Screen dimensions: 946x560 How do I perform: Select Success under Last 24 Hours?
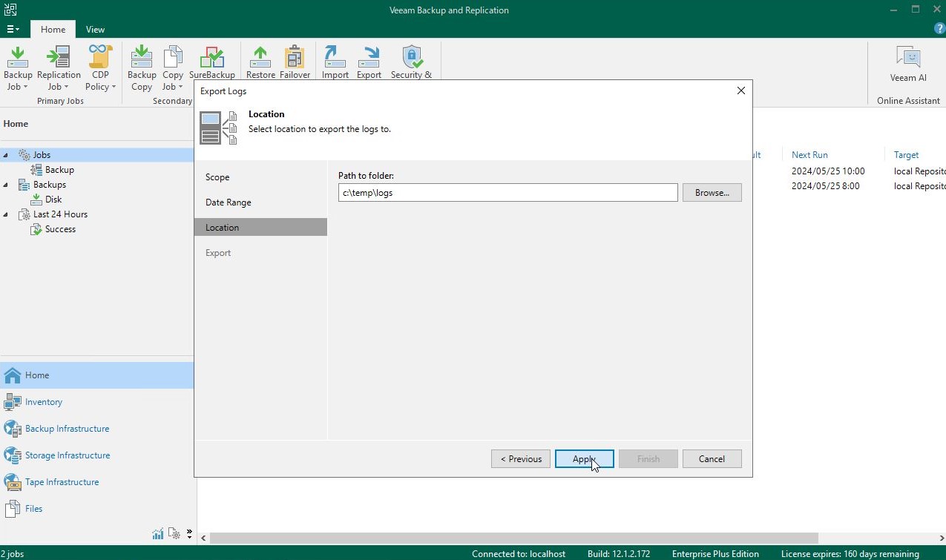(60, 229)
